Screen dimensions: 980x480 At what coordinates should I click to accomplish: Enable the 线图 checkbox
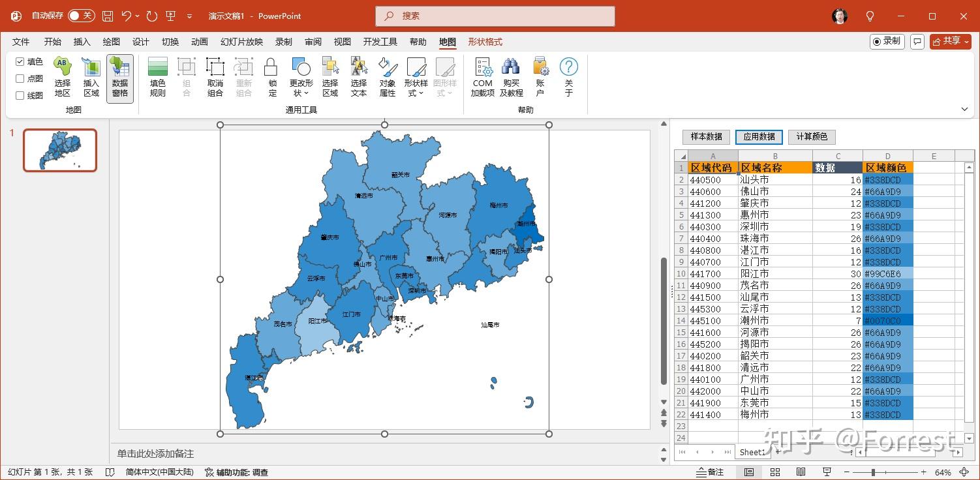(x=20, y=95)
